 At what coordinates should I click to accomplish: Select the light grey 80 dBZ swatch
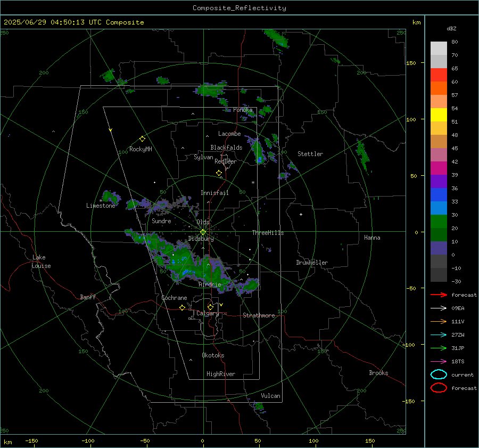tap(439, 48)
